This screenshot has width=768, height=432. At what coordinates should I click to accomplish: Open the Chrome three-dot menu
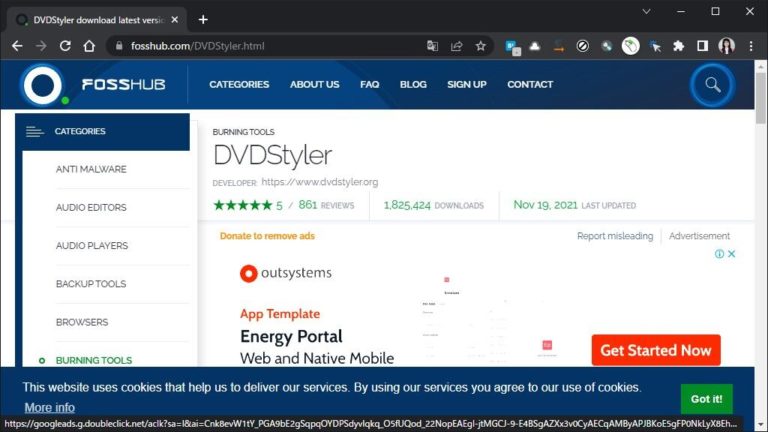click(x=749, y=46)
